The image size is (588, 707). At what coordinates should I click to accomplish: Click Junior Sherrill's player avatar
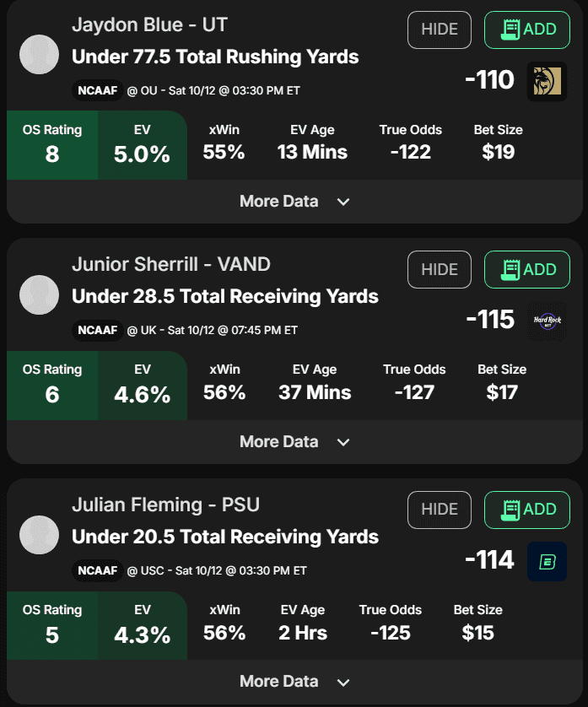click(40, 295)
